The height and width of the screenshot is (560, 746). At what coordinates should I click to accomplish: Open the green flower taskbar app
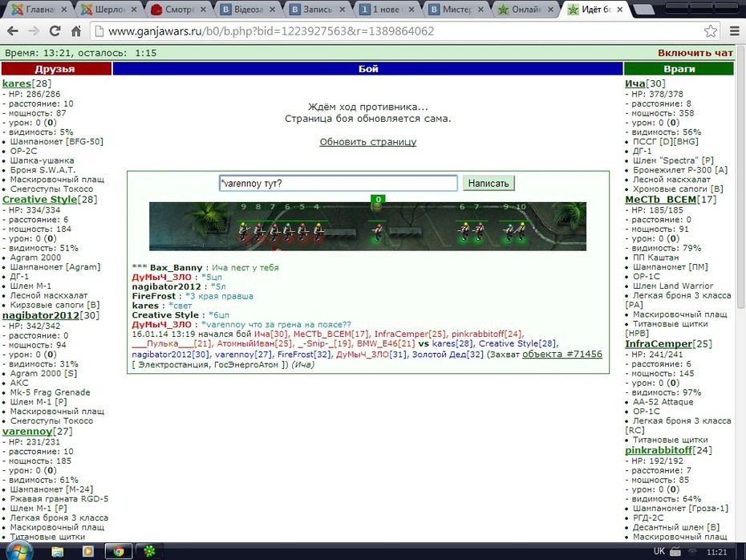coord(149,551)
